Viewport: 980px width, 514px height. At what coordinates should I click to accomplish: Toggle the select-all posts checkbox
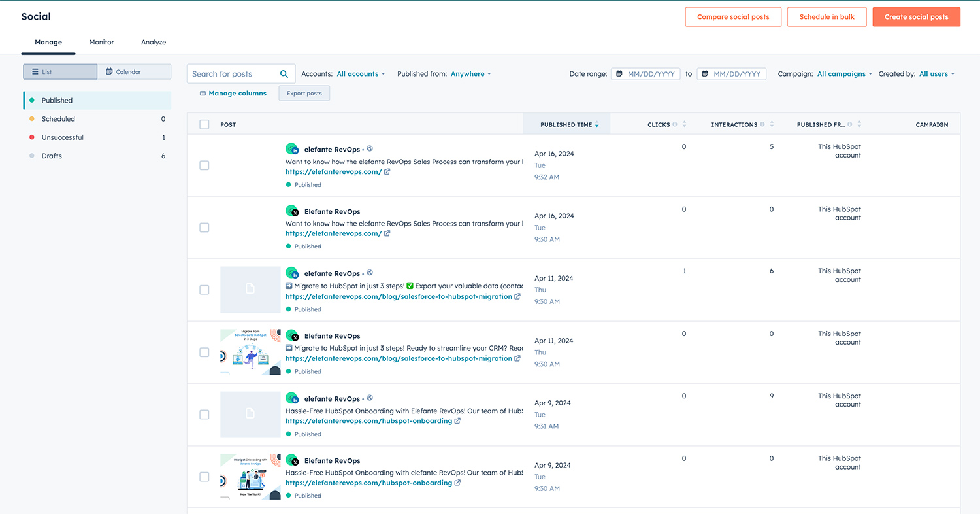tap(204, 124)
